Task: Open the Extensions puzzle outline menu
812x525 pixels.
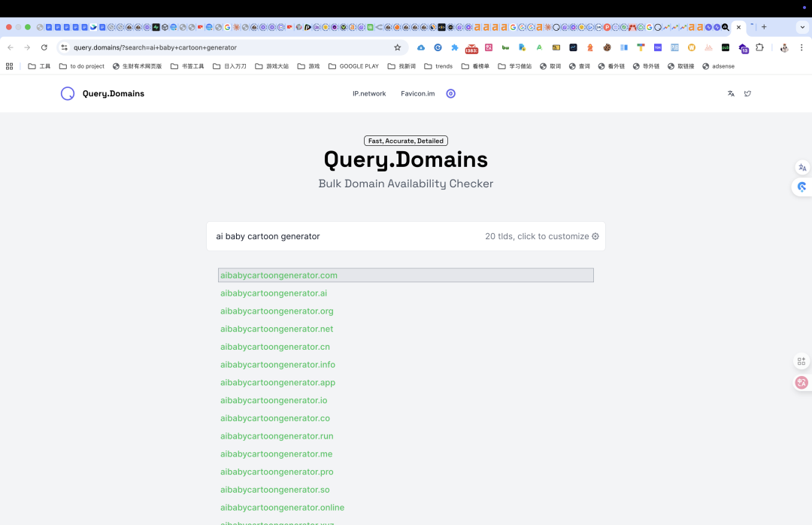Action: [759, 47]
